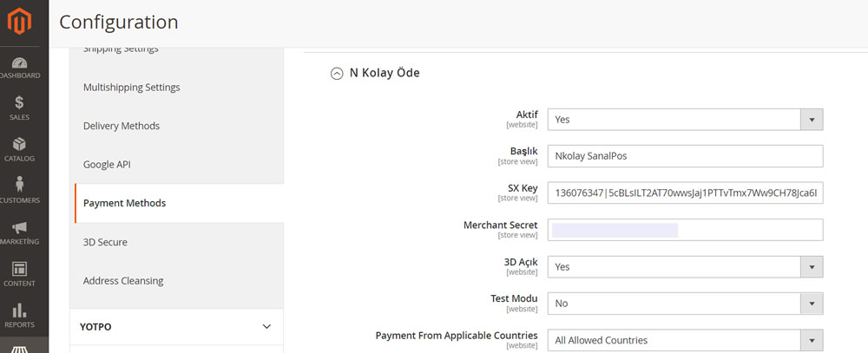Open the Content layout icon menu
The image size is (868, 353).
pyautogui.click(x=20, y=274)
